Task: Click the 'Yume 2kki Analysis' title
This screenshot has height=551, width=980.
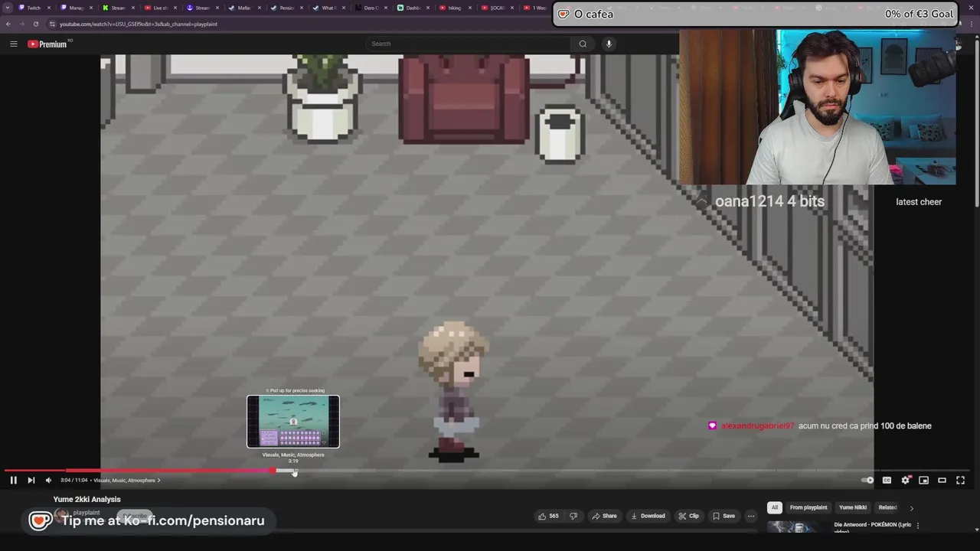Action: tap(87, 499)
